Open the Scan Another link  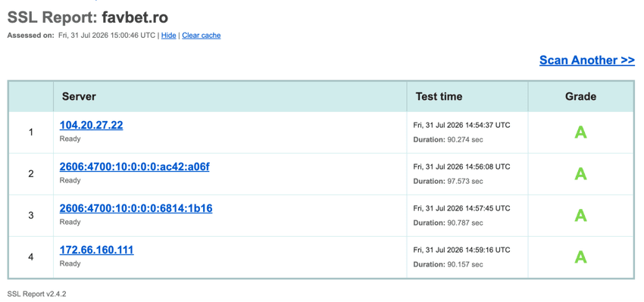(x=587, y=61)
